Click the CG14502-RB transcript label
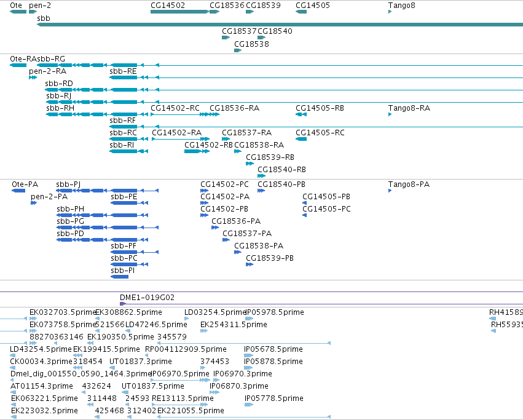The height and width of the screenshot is (420, 523). point(208,145)
